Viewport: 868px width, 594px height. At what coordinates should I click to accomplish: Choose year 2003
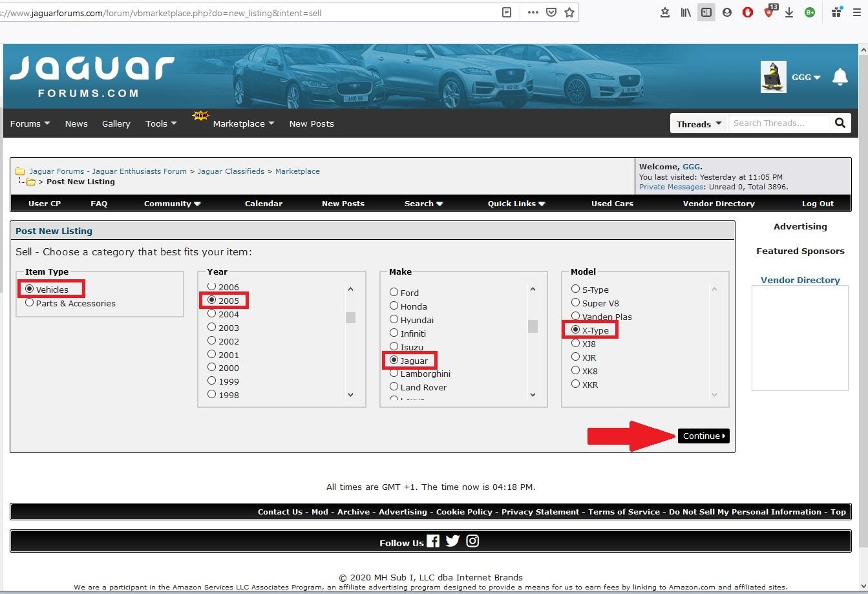[x=211, y=327]
